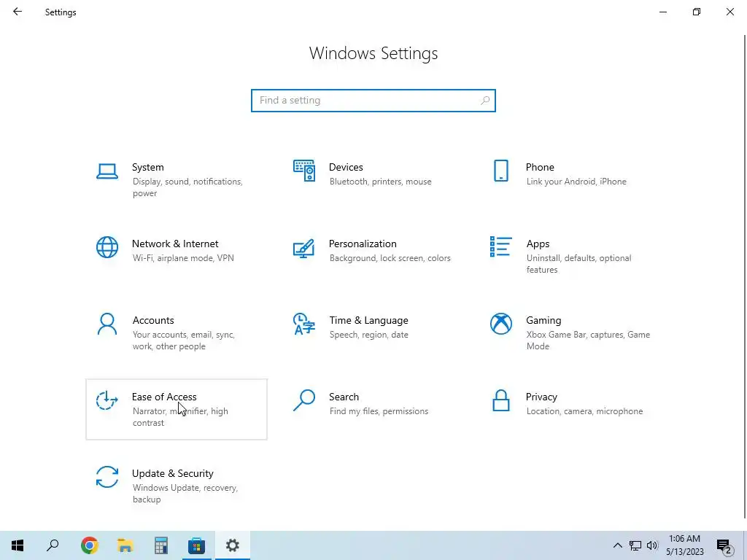Open the Gaming heading
Screen dimensions: 747x560
point(543,321)
